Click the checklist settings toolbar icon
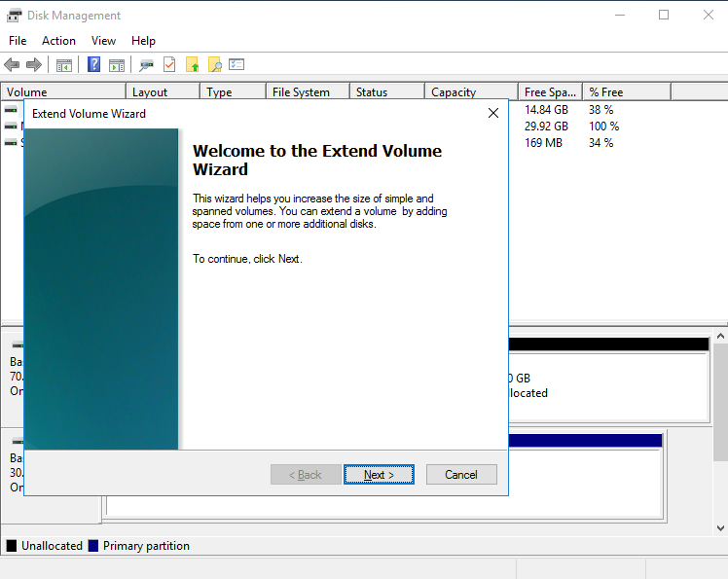This screenshot has width=728, height=579. pyautogui.click(x=237, y=64)
